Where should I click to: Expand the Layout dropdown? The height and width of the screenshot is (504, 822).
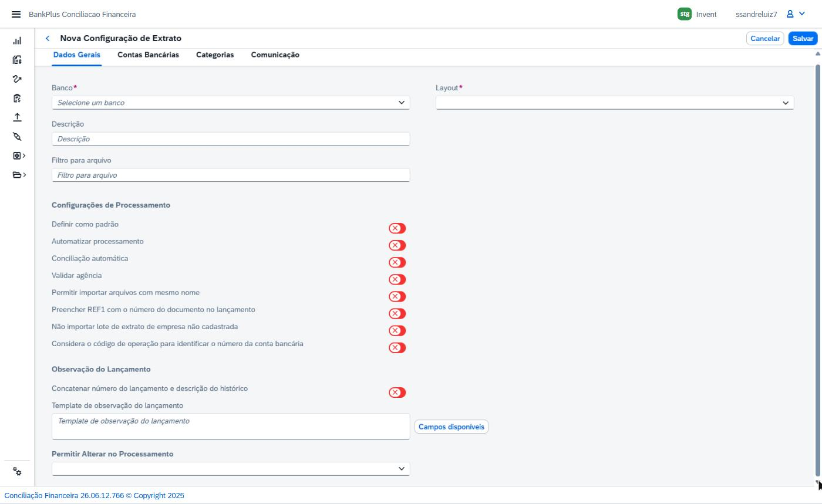click(615, 103)
